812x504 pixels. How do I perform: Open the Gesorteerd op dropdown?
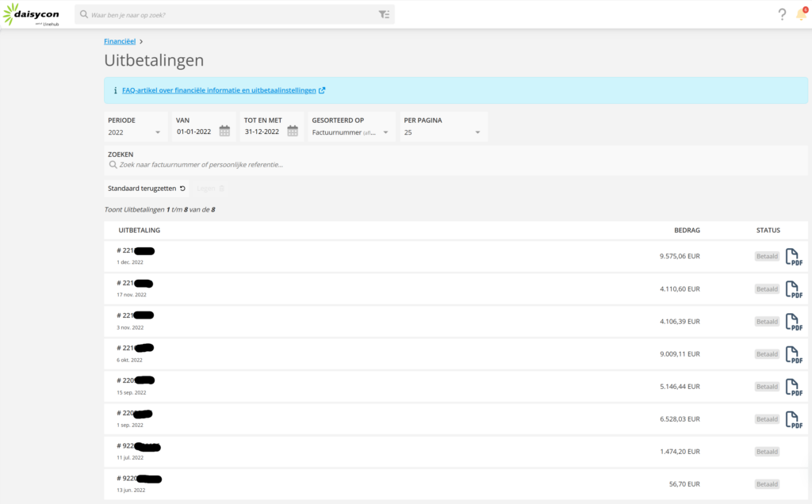(x=350, y=132)
